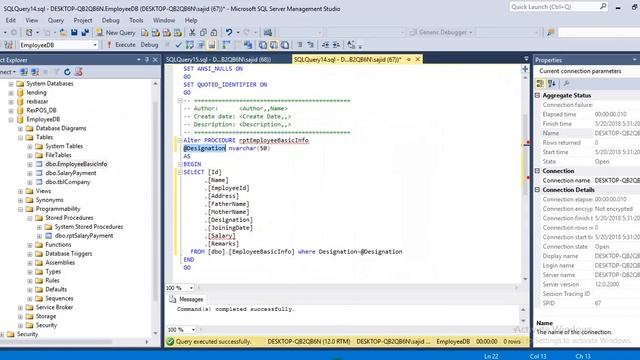The width and height of the screenshot is (640, 360).
Task: Collapse the EmployeeDB database node
Action: click(11, 120)
